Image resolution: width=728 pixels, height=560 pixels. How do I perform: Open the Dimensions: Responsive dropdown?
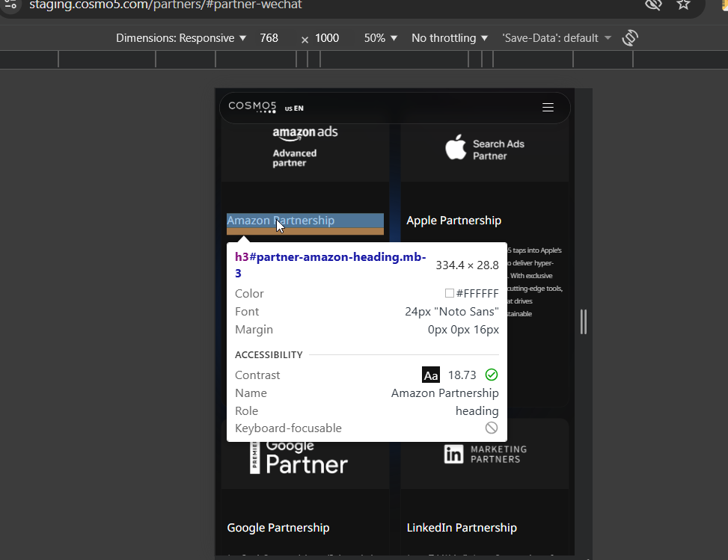181,38
